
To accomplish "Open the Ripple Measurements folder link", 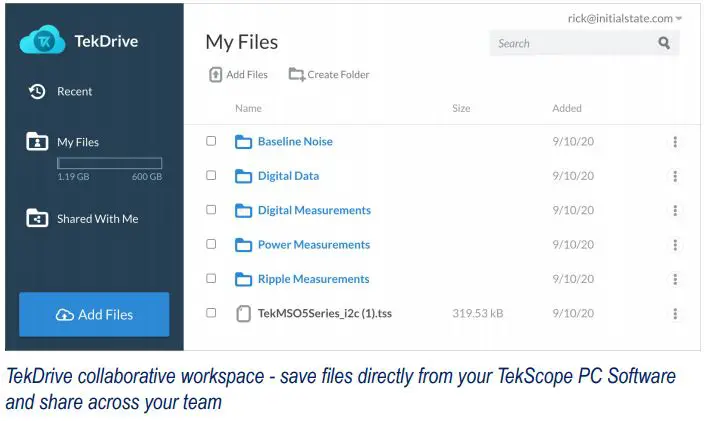I will pyautogui.click(x=313, y=279).
